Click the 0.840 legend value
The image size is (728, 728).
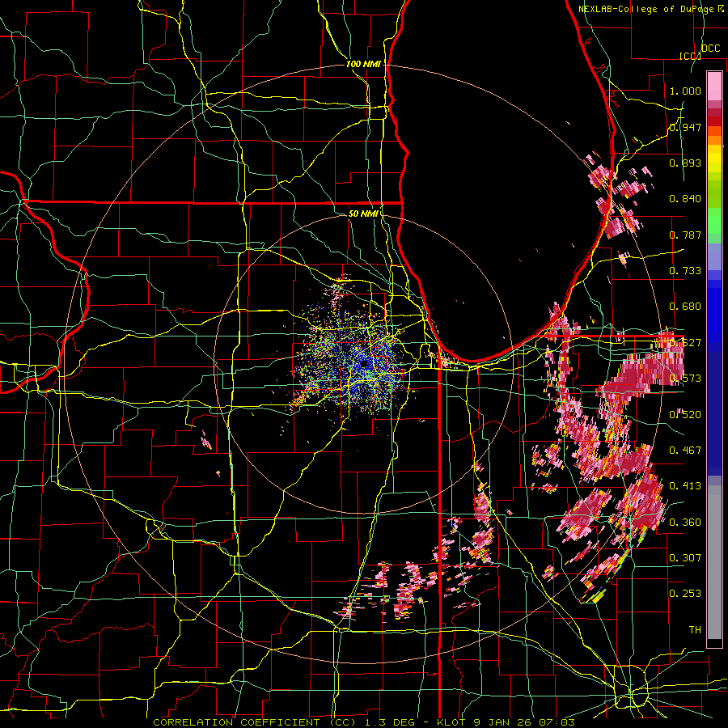coord(685,199)
